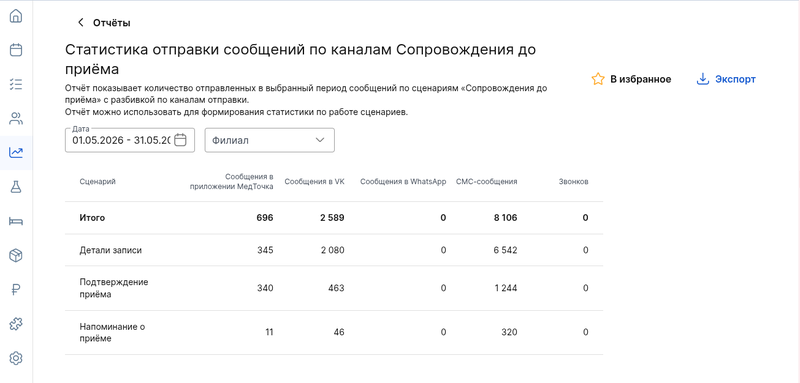Image resolution: width=800 pixels, height=383 pixels.
Task: Add report via В избранное button
Action: pyautogui.click(x=631, y=79)
